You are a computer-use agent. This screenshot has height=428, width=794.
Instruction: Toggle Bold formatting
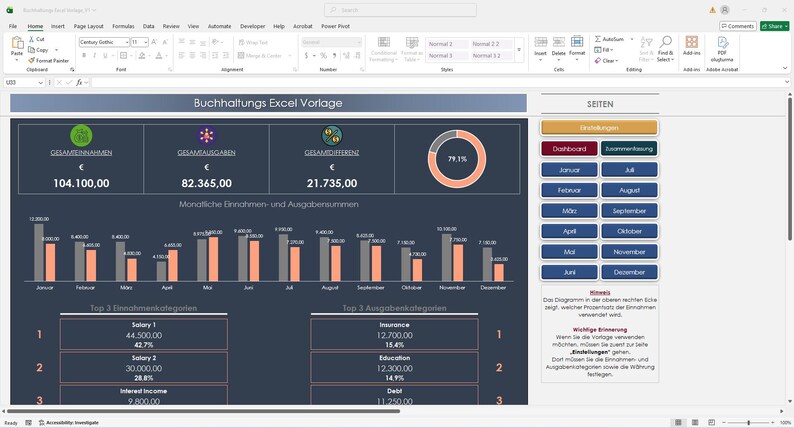(84, 55)
